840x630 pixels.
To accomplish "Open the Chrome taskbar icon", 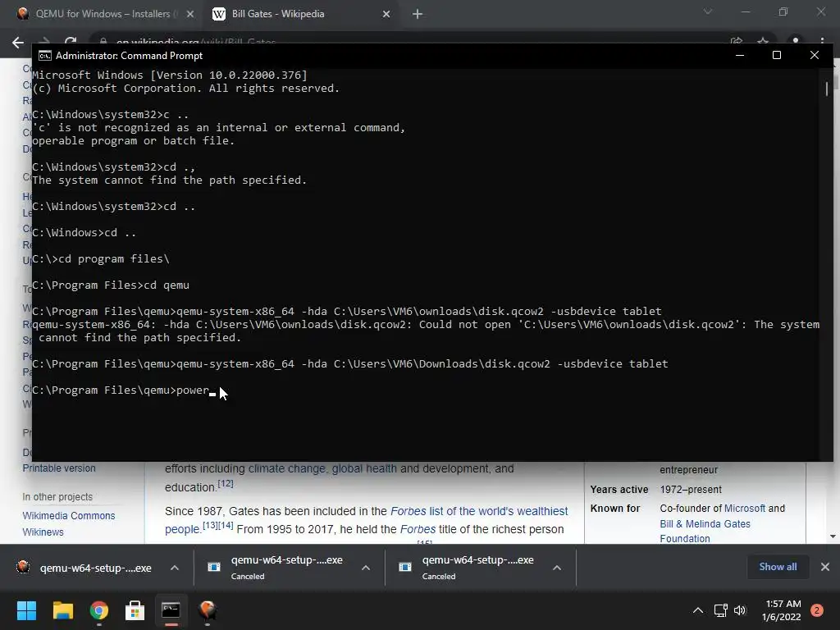I will click(x=99, y=610).
